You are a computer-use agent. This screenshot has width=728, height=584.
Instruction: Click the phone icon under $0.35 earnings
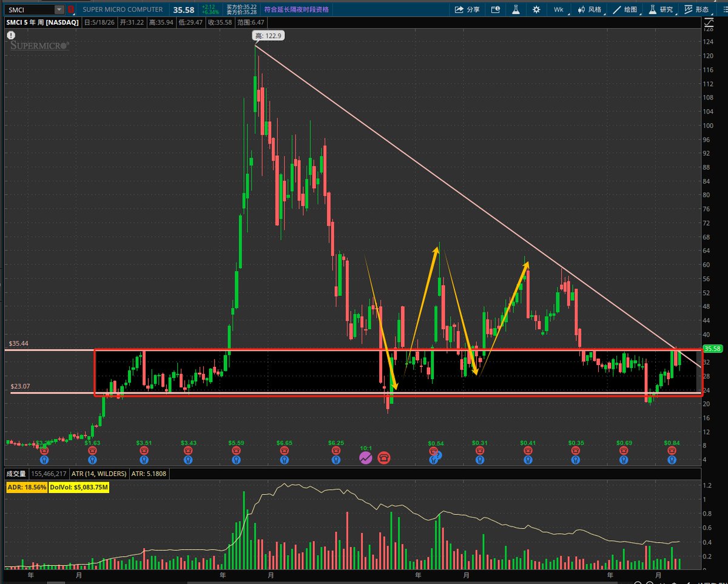576,451
